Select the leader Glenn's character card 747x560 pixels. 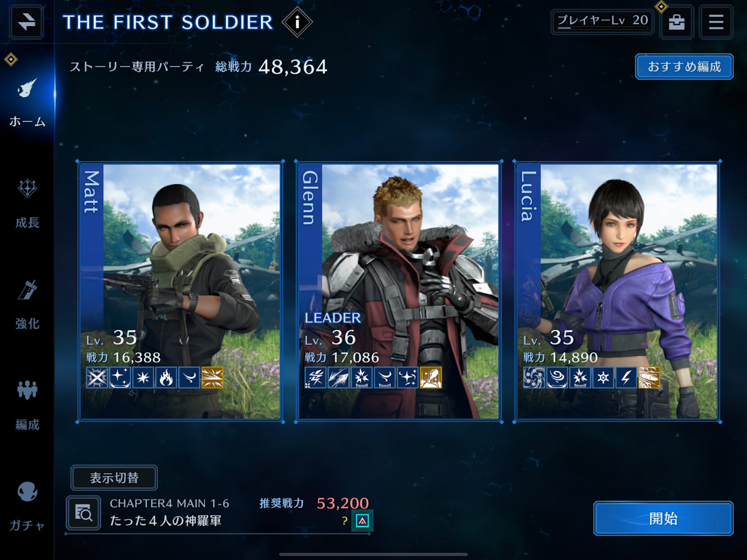(x=399, y=291)
